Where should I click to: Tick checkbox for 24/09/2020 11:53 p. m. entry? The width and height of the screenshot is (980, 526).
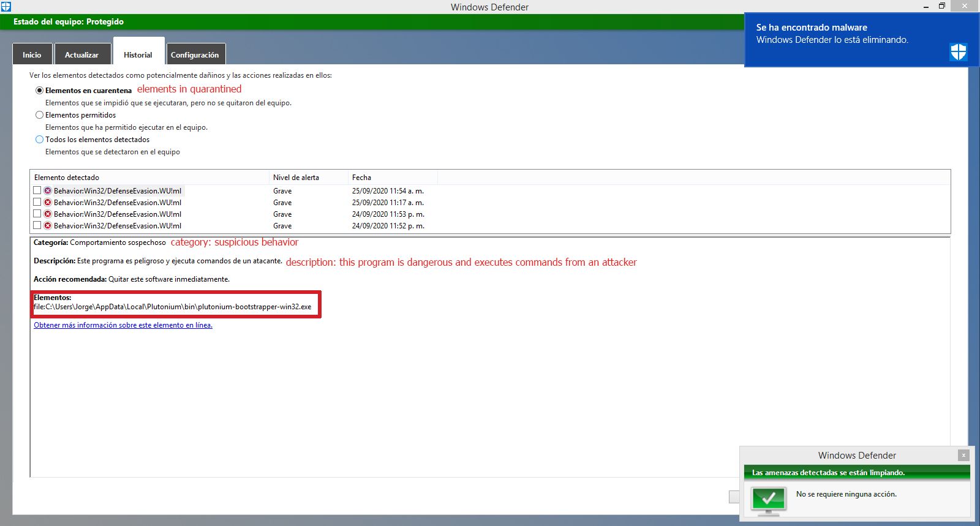[37, 214]
